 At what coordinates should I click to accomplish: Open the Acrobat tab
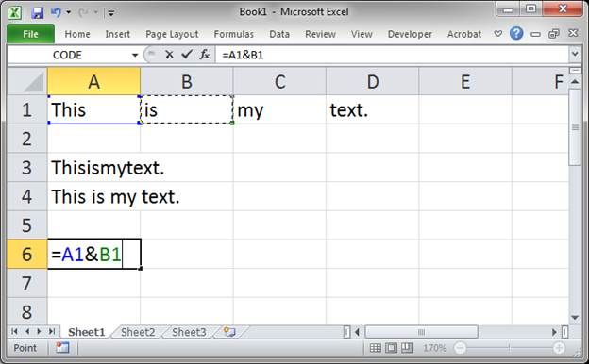coord(464,34)
